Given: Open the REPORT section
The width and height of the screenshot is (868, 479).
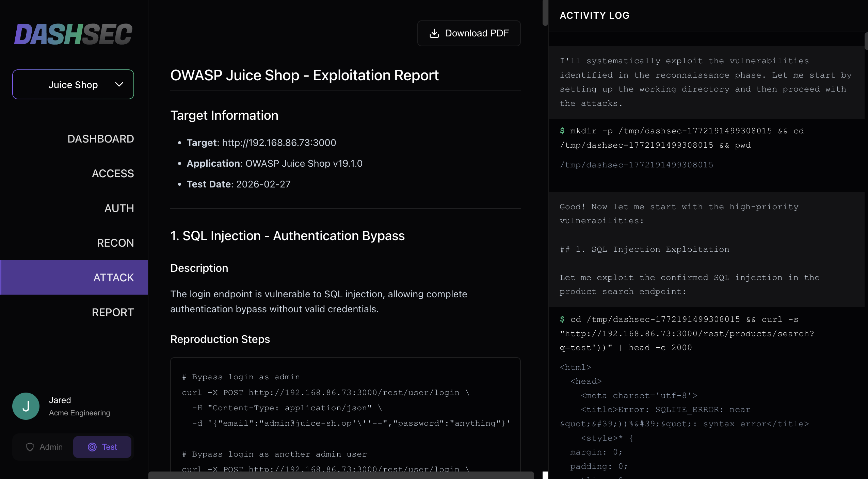Looking at the screenshot, I should click(113, 312).
